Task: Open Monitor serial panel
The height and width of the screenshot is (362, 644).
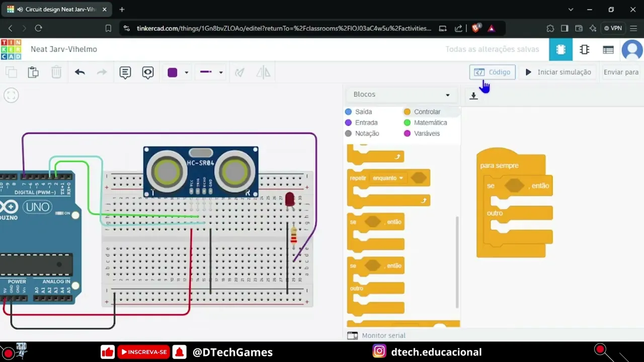Action: coord(376,335)
